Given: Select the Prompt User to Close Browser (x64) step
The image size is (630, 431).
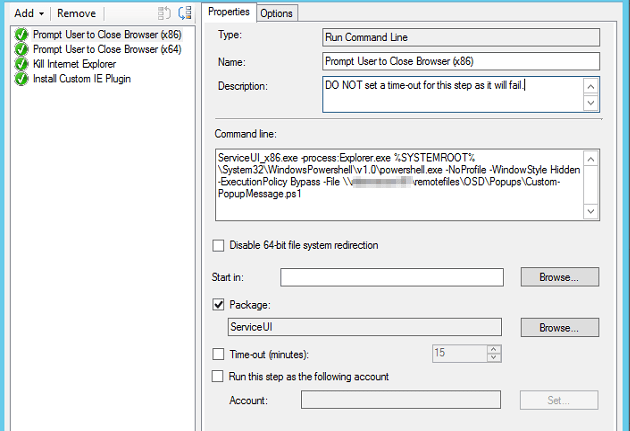Looking at the screenshot, I should coord(107,49).
